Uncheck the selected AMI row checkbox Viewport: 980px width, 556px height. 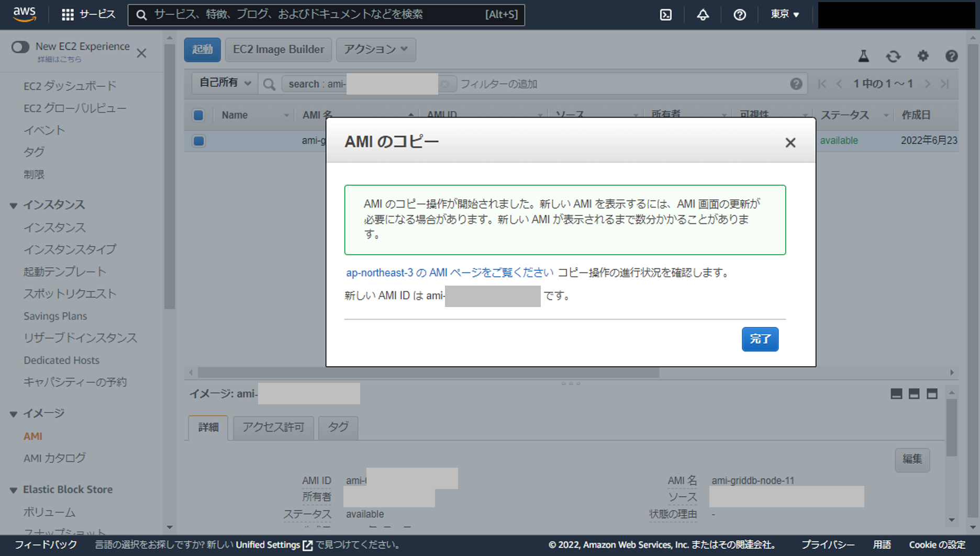point(198,141)
